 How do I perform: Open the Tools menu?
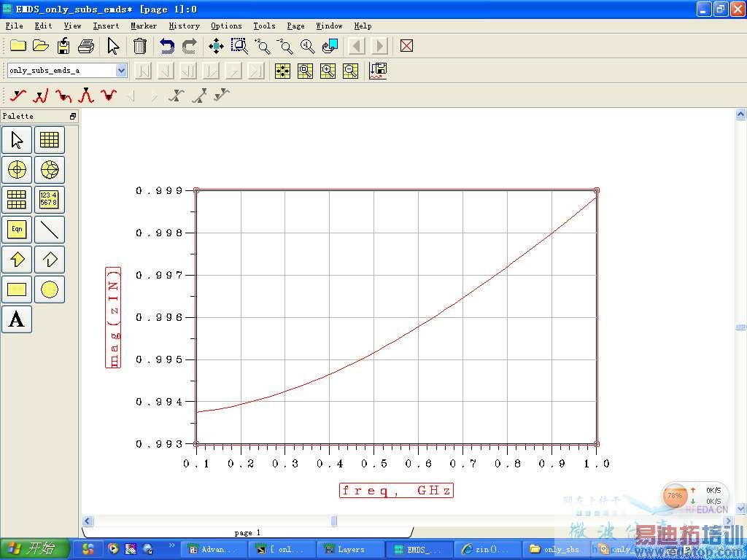pos(264,26)
